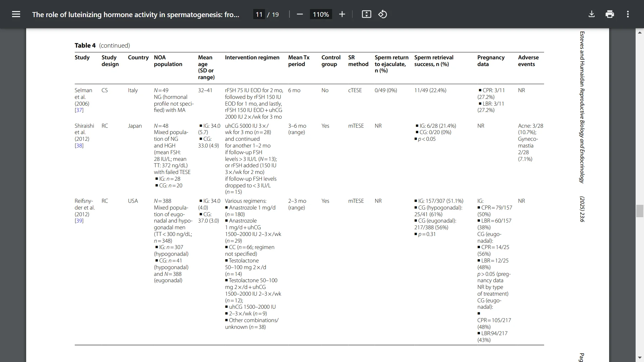Click 'Selman' study name
This screenshot has width=644, height=362.
pyautogui.click(x=83, y=90)
